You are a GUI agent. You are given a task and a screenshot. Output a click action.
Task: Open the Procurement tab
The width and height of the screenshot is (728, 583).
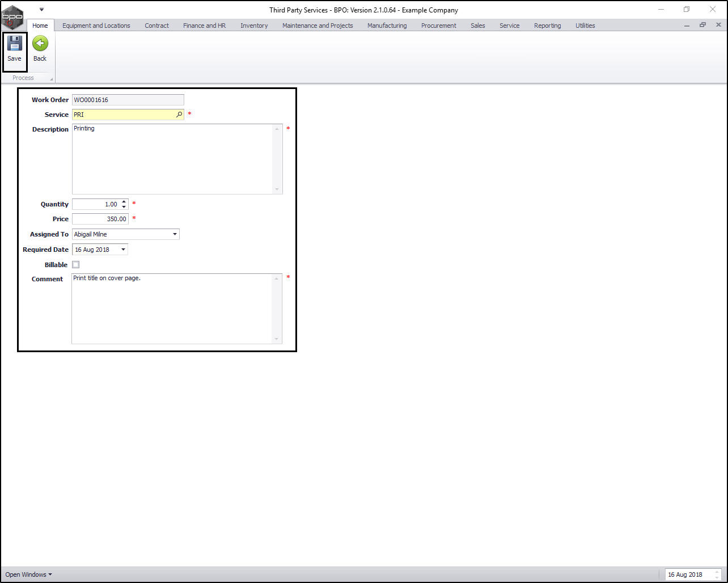pyautogui.click(x=439, y=26)
